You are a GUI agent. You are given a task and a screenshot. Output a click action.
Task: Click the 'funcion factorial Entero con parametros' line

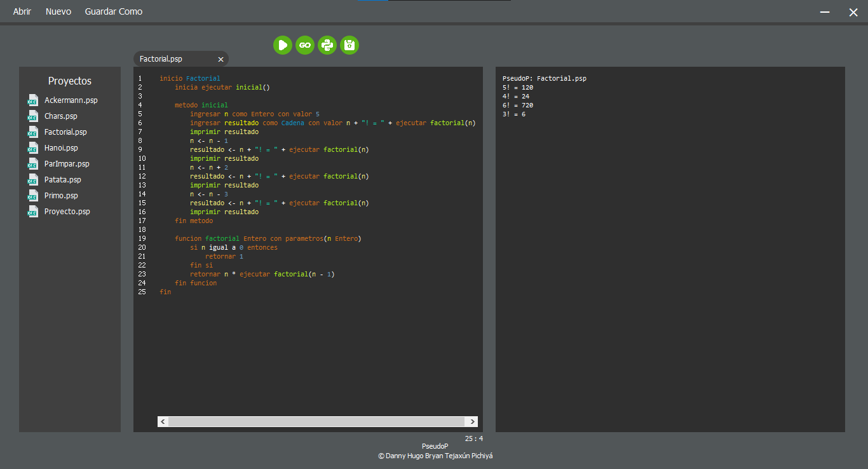click(x=268, y=238)
